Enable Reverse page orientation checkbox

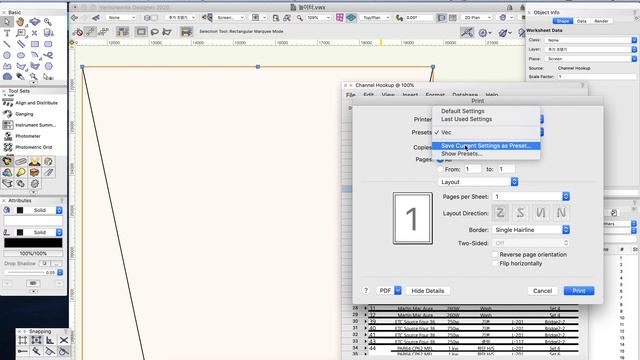point(495,254)
